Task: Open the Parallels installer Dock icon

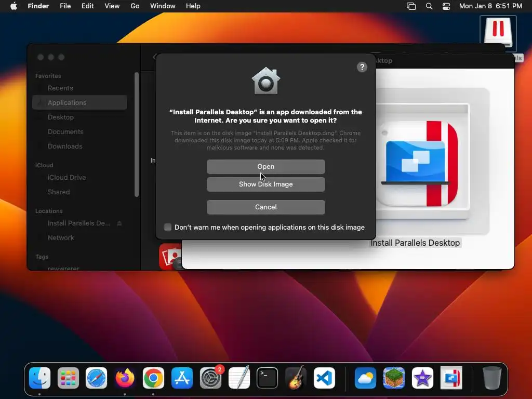Action: tap(451, 378)
